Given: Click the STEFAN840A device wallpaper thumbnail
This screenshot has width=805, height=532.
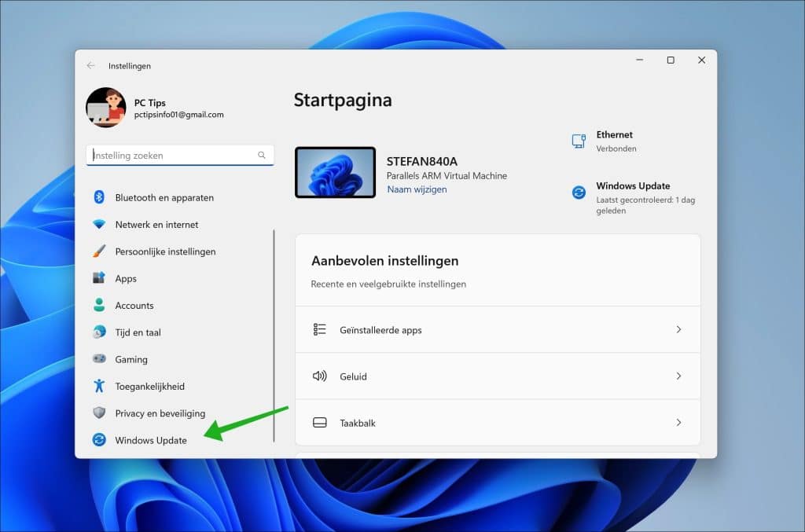Looking at the screenshot, I should pyautogui.click(x=335, y=172).
